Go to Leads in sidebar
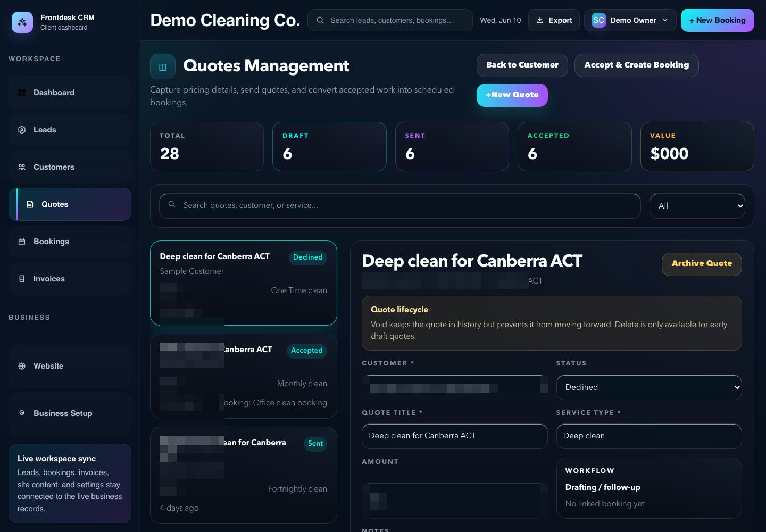 (x=70, y=130)
